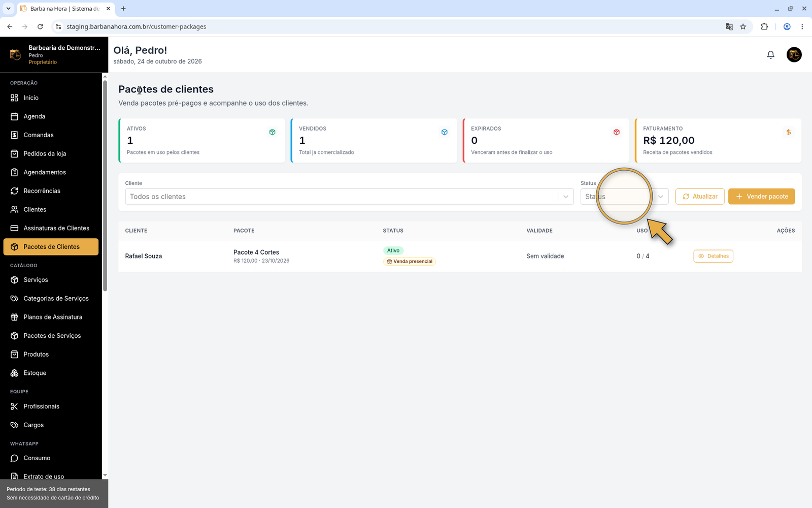Click the Vender pacote button

[761, 197]
